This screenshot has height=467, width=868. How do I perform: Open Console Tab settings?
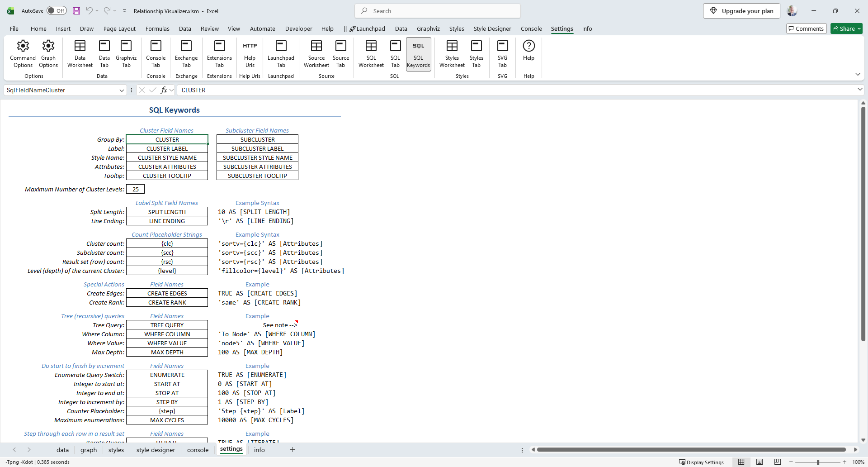click(156, 53)
